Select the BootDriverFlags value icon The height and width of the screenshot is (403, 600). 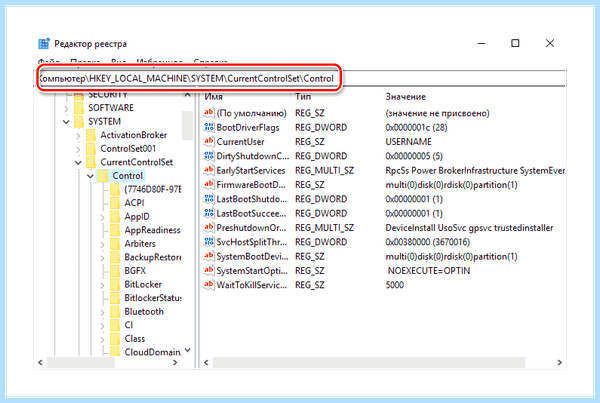point(209,127)
